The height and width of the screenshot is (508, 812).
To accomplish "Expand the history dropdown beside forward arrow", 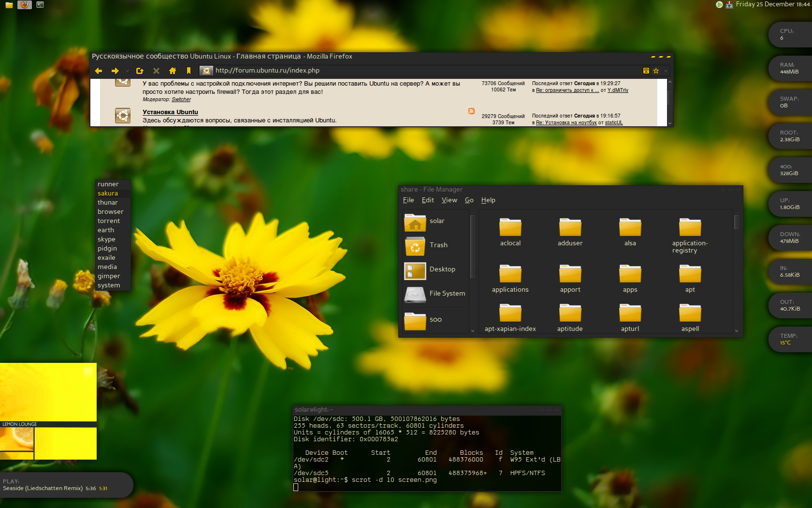I will point(127,71).
